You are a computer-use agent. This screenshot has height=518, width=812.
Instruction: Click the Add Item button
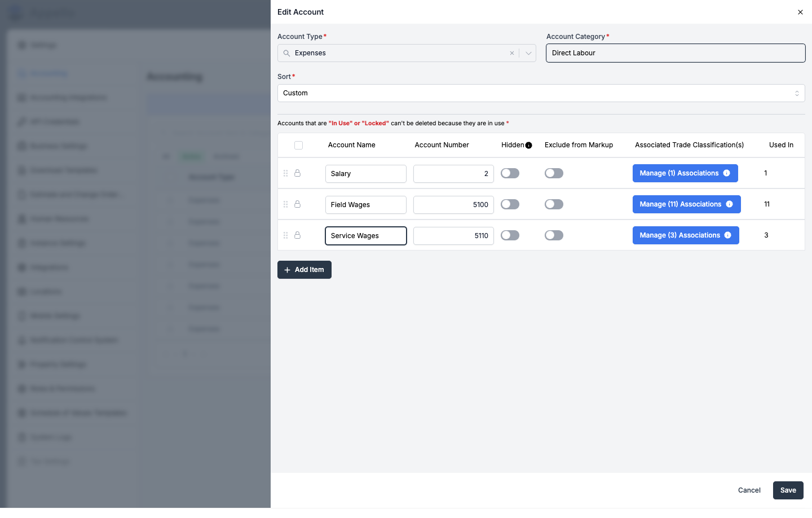pyautogui.click(x=304, y=270)
